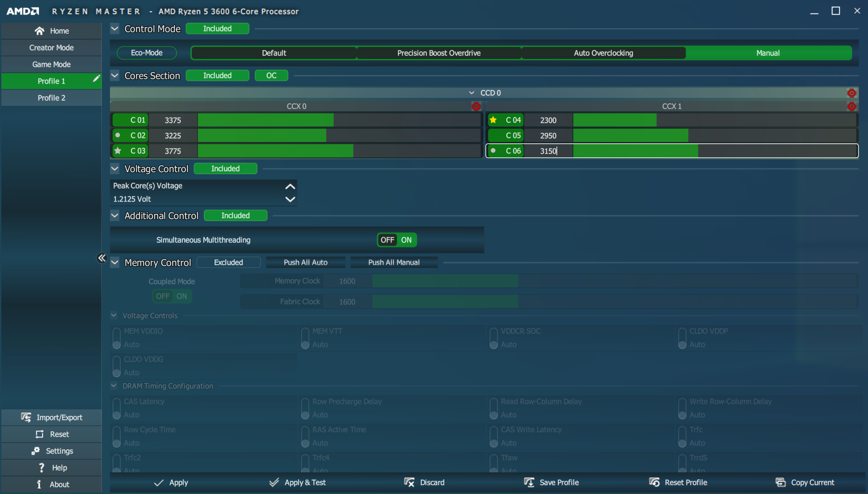The image size is (868, 494).
Task: Select Auto Overclocking mode tab
Action: [603, 53]
